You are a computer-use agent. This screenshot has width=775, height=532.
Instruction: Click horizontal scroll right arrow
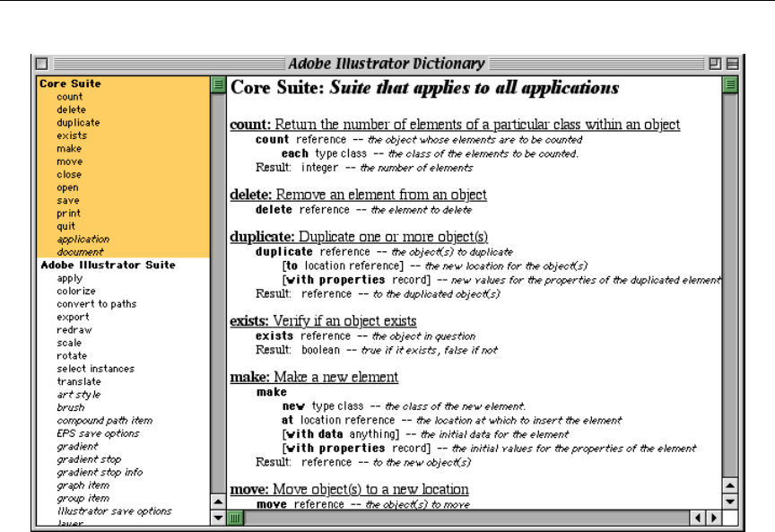click(713, 518)
